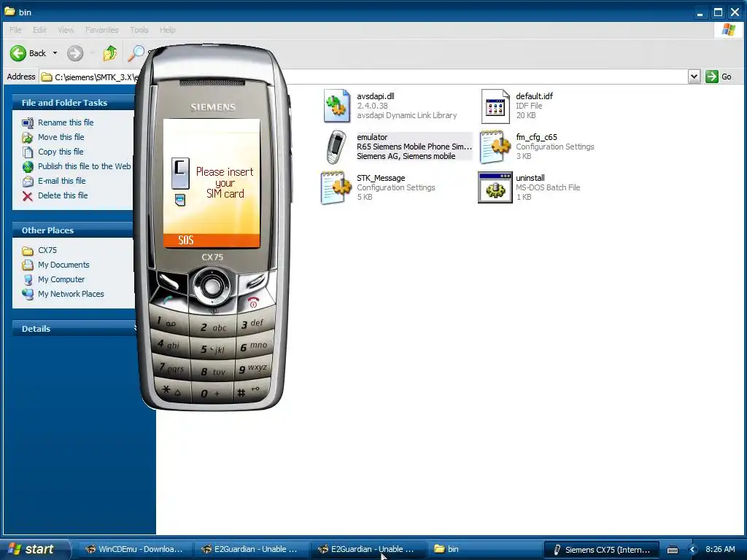This screenshot has height=560, width=747.
Task: Open My Network Places link
Action: click(x=71, y=295)
